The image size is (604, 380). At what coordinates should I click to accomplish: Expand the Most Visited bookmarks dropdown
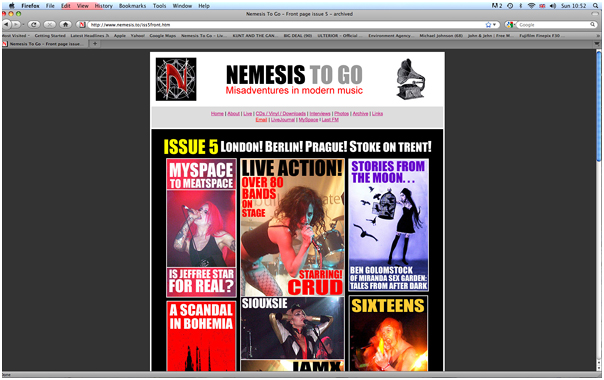point(15,35)
